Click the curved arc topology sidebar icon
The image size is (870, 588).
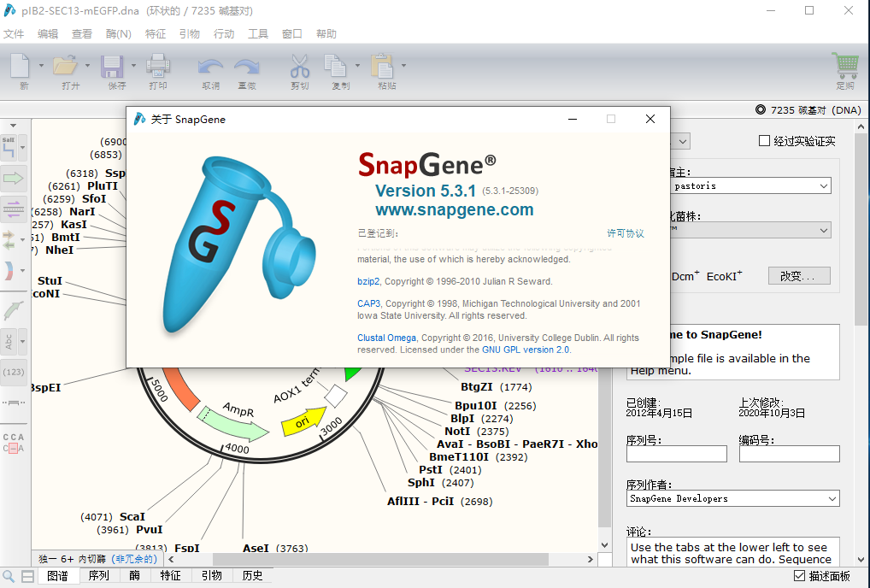point(9,271)
